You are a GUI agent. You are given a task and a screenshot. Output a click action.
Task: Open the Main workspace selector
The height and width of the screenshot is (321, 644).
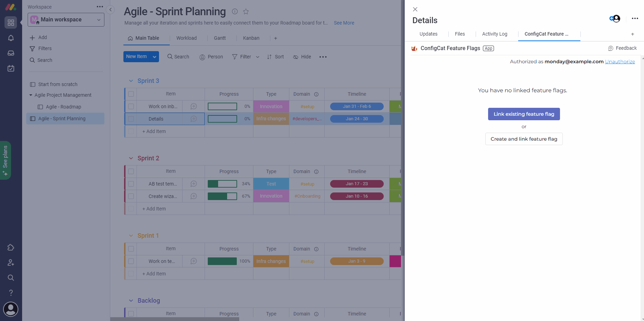click(65, 19)
